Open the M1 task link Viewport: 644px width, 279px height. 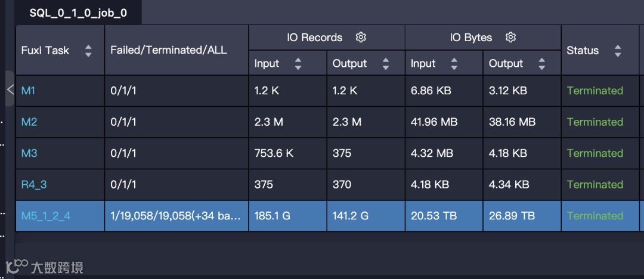coord(29,91)
